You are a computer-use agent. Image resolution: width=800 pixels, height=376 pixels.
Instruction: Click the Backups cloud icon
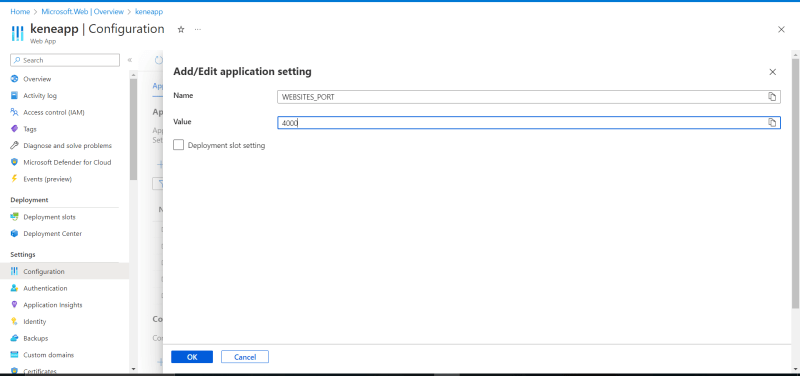(14, 338)
